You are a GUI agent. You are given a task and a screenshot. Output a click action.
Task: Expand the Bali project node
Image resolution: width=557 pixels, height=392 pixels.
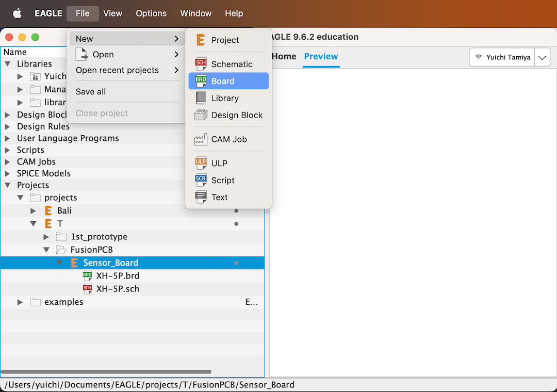pos(33,211)
